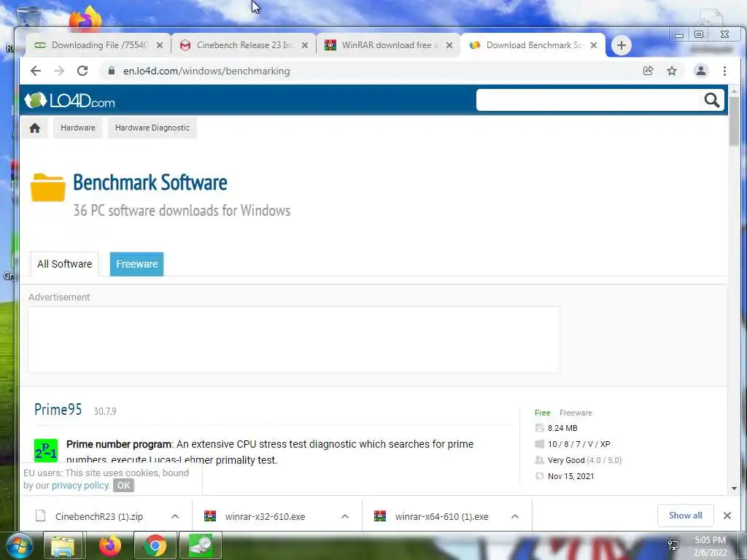Accept cookies with OK button
747x560 pixels.
click(123, 485)
